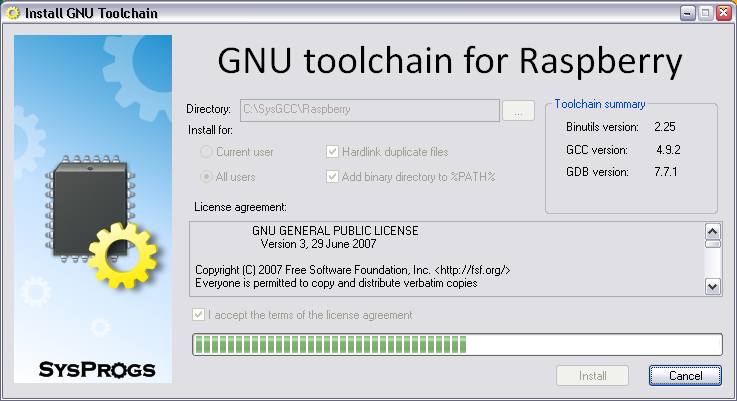Screen dimensions: 737x401
Task: Click the GNU GENERAL PUBLIC LICENSE heading text
Action: pyautogui.click(x=335, y=231)
